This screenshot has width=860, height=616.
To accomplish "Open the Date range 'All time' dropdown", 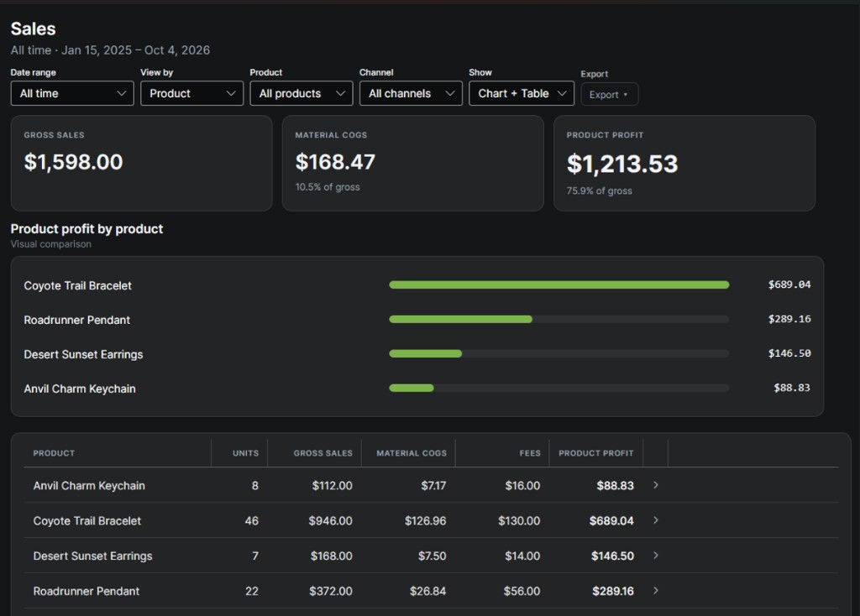I will pos(72,93).
